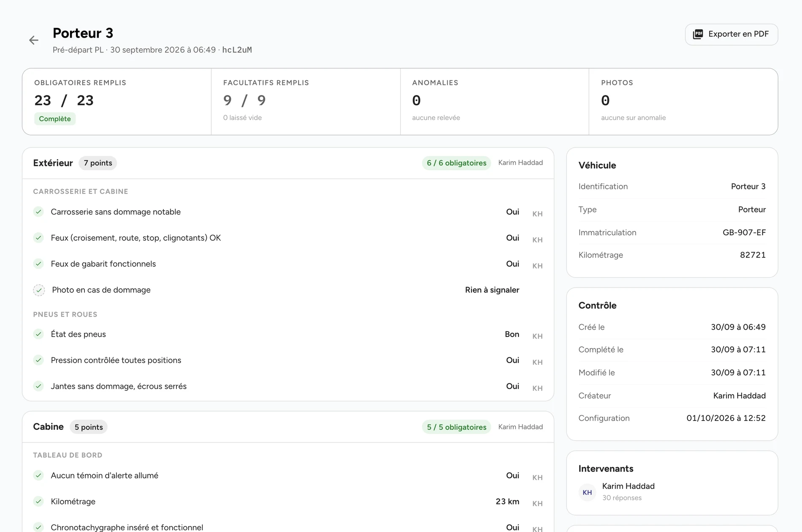Click KH avatar in Intervenants card
The width and height of the screenshot is (802, 532).
[x=587, y=492]
